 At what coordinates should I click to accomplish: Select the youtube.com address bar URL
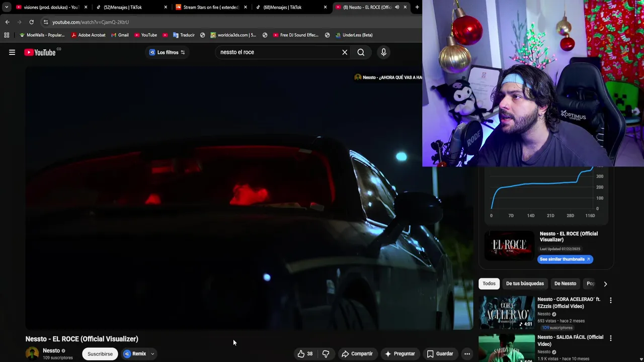point(91,22)
